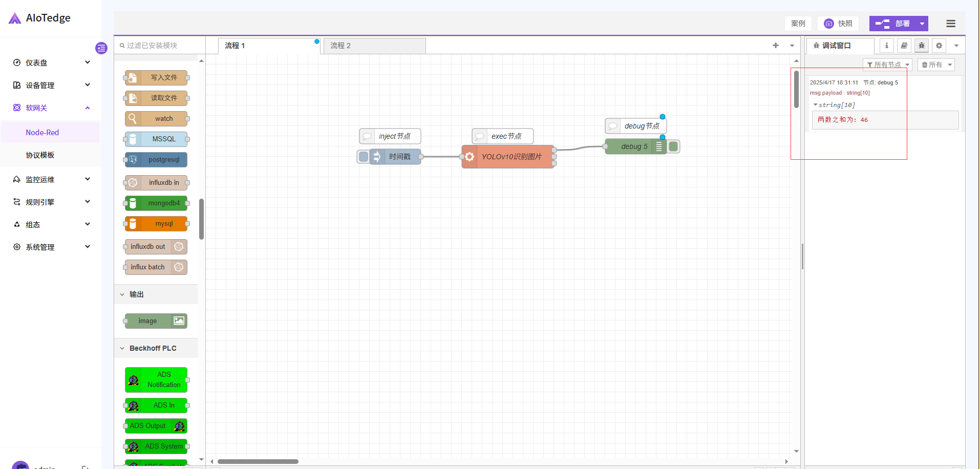The height and width of the screenshot is (469, 980).
Task: Select the mysql node in palette
Action: point(156,224)
